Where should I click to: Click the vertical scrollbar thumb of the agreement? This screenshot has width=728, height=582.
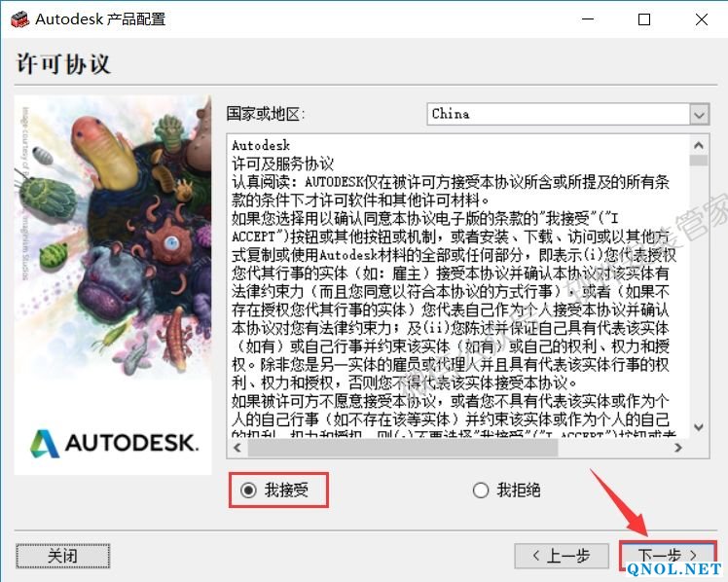tap(698, 162)
